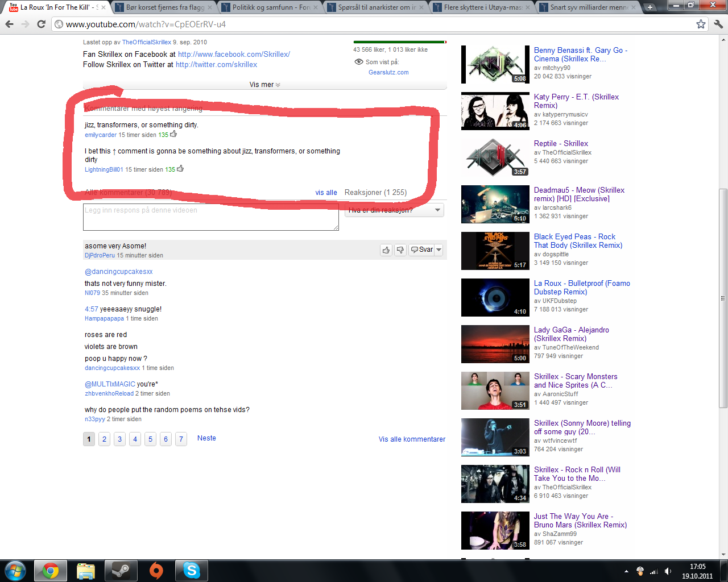Screen dimensions: 728x582
Task: Click 'vis alle' next to all comments
Action: click(x=326, y=193)
